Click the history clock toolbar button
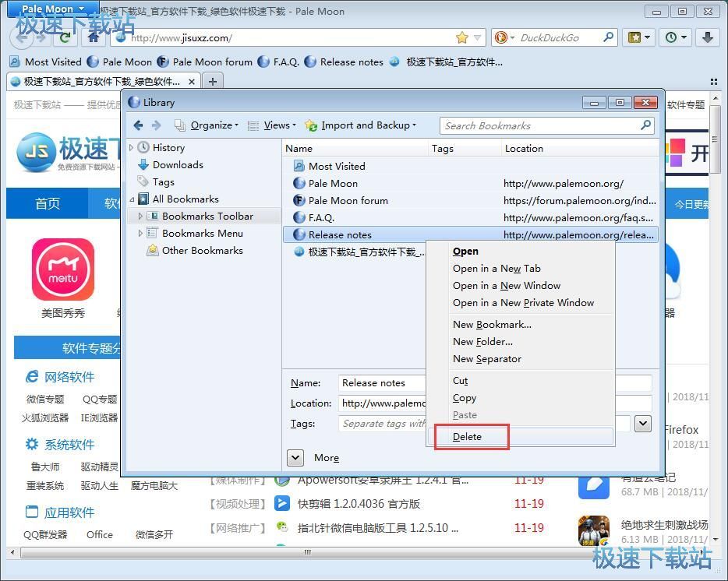The width and height of the screenshot is (728, 581). (676, 37)
